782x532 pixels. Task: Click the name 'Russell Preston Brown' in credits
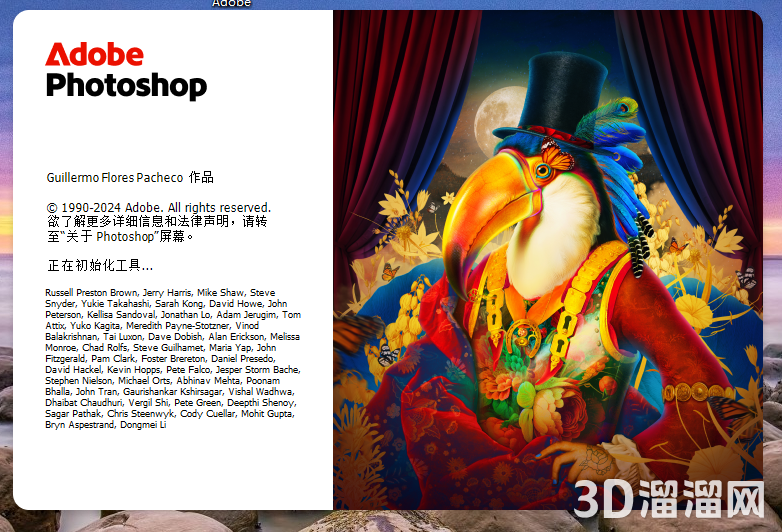tap(91, 293)
